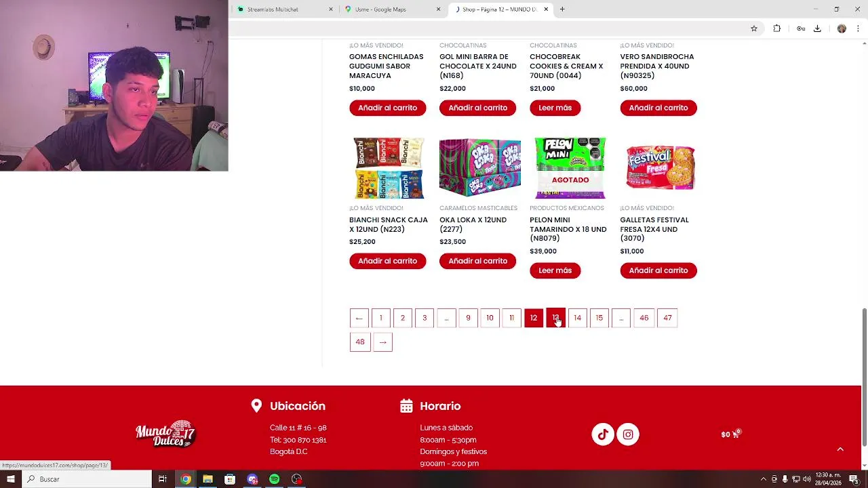This screenshot has width=868, height=488.
Task: Open the Windows notification center icon
Action: [x=854, y=479]
